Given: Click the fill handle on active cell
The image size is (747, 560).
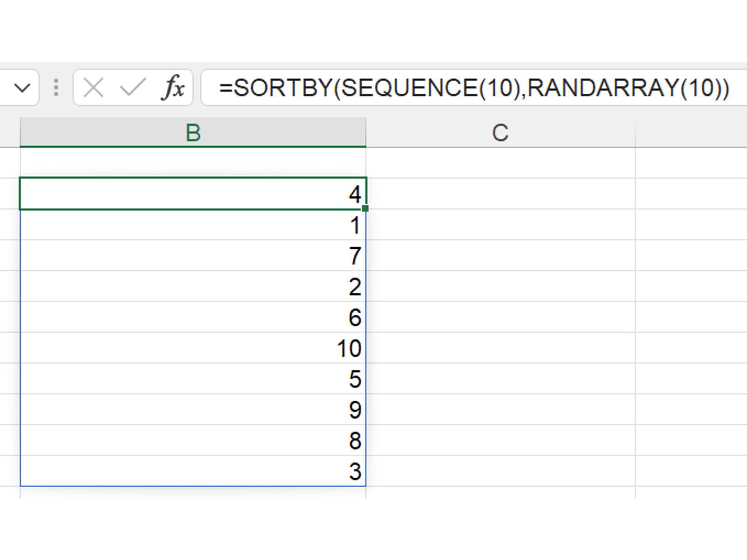Looking at the screenshot, I should pyautogui.click(x=365, y=209).
